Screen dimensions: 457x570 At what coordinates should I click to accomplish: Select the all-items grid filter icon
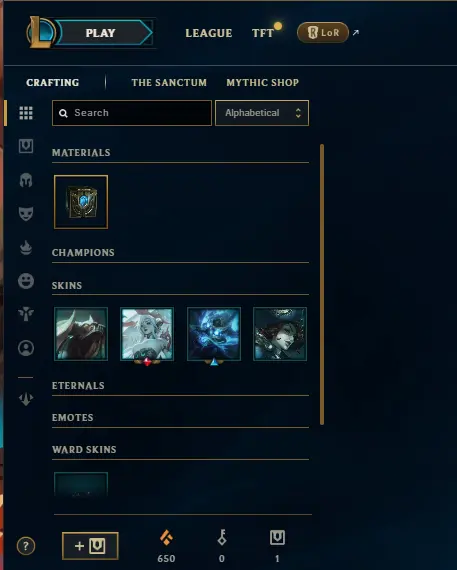(x=26, y=113)
